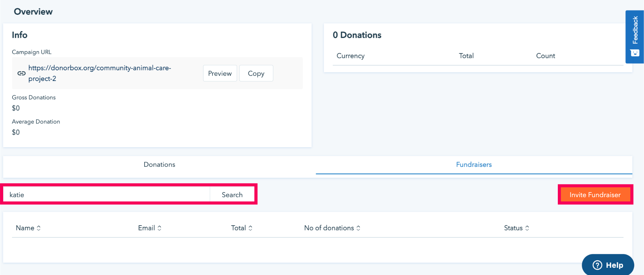The image size is (644, 275).
Task: Click the Average Donation label
Action: (x=36, y=122)
